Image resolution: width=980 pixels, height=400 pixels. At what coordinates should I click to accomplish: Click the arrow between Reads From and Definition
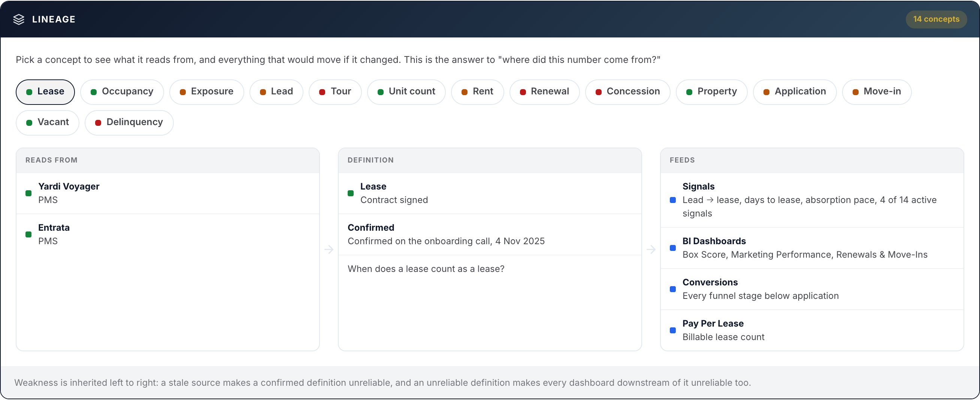(x=329, y=249)
